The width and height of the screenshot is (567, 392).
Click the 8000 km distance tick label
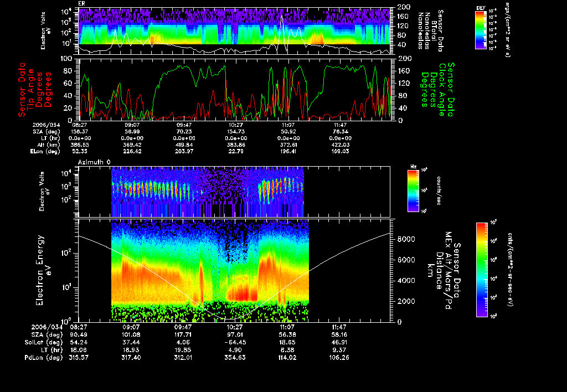(406, 239)
